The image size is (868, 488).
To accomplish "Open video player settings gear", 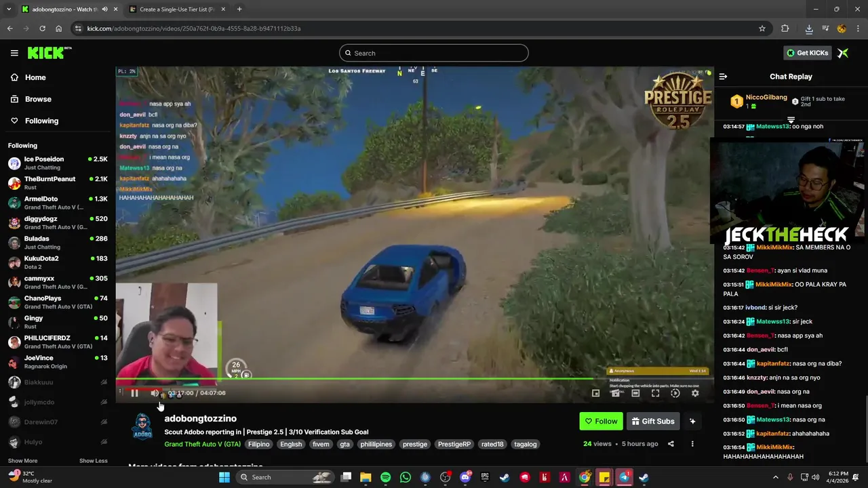I will (x=695, y=393).
